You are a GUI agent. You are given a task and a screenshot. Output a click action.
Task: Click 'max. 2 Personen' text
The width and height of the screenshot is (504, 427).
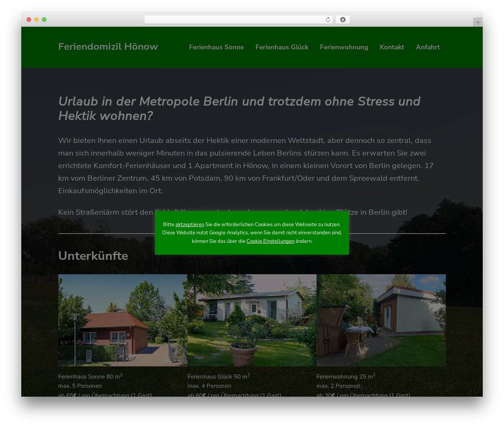tap(338, 386)
